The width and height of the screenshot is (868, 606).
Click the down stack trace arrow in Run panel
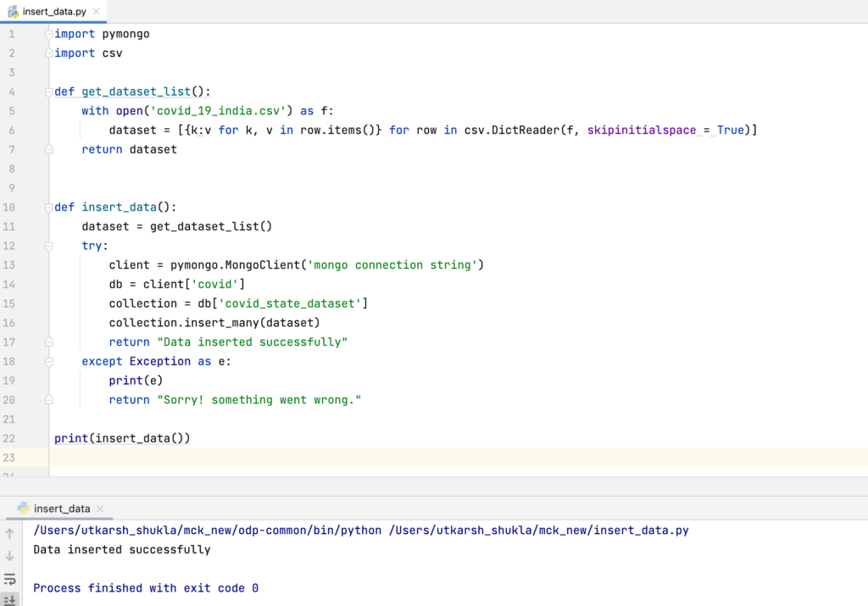pos(10,556)
